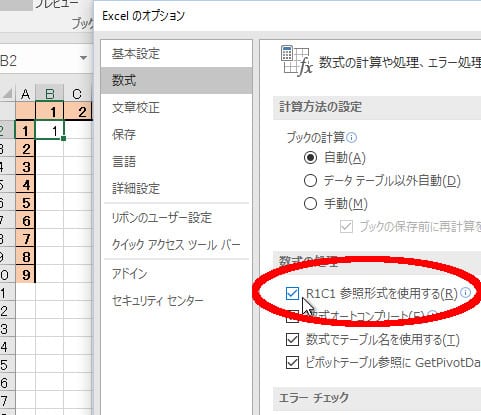481x415 pixels.
Task: Open リボンのユーザー設定 category
Action: point(177,218)
